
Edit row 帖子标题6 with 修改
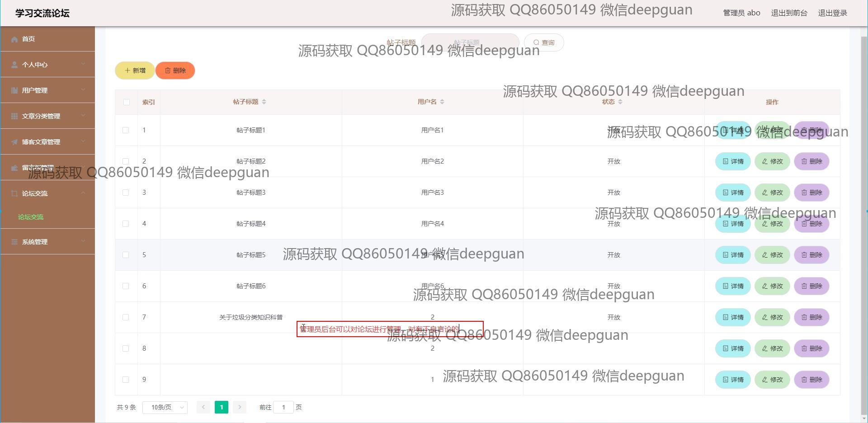[x=772, y=286]
